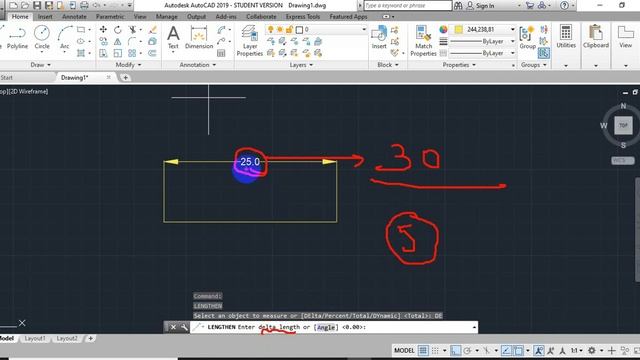640x360 pixels.
Task: Select the Trim tool
Action: [x=132, y=30]
